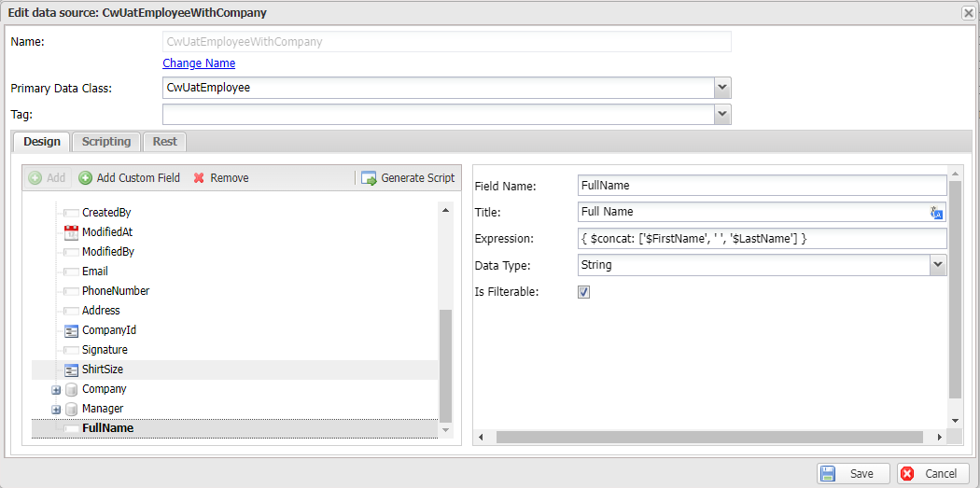The width and height of the screenshot is (980, 488).
Task: Click the field tree vertical scrollbar
Action: click(x=445, y=364)
